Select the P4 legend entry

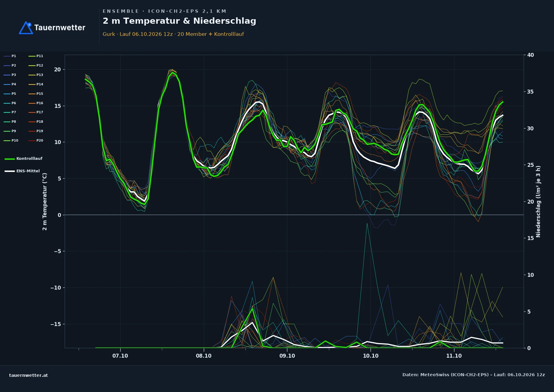(10, 84)
